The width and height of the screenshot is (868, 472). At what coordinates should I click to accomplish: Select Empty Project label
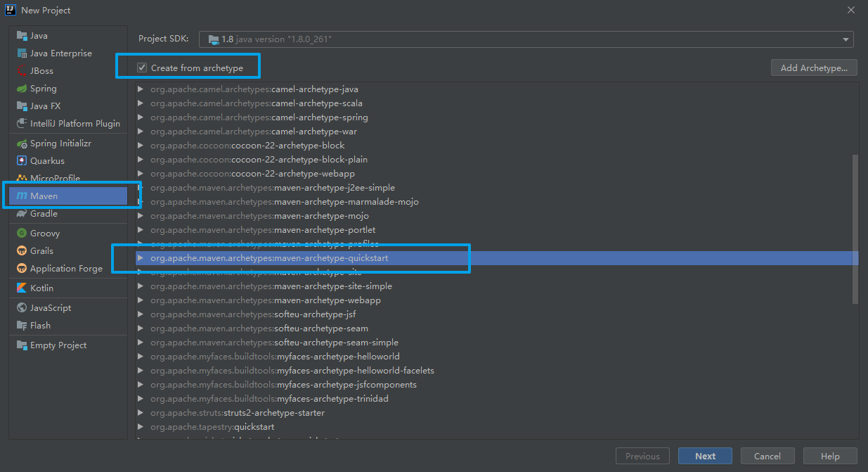(x=58, y=345)
